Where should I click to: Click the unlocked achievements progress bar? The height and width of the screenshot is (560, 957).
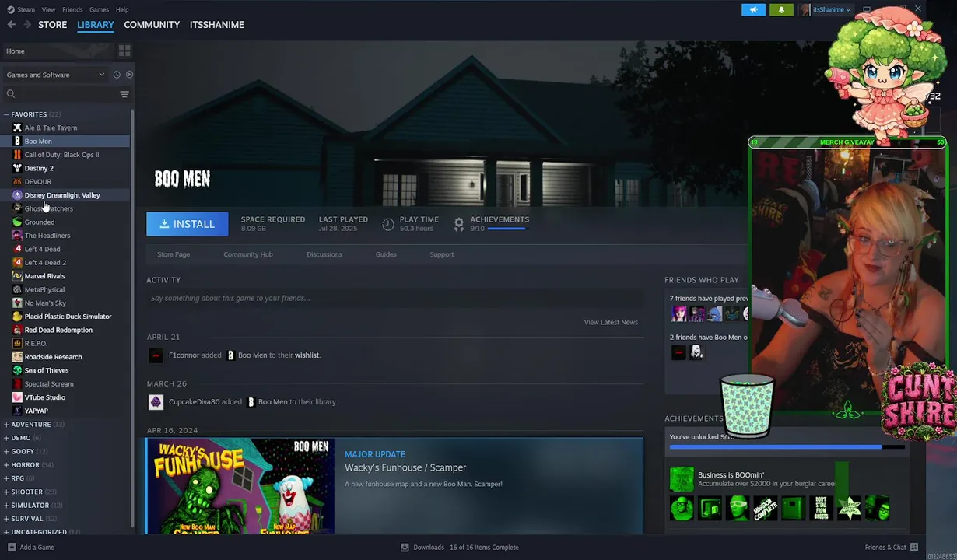click(787, 447)
